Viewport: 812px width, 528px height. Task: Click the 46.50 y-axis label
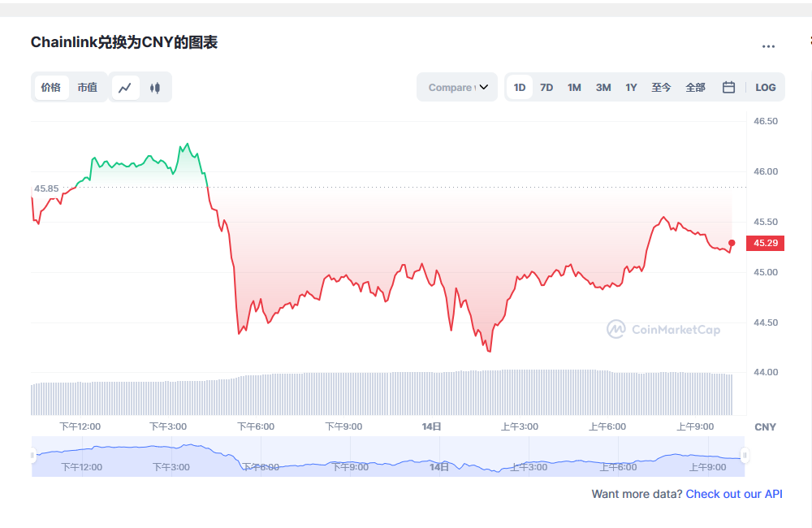click(766, 121)
